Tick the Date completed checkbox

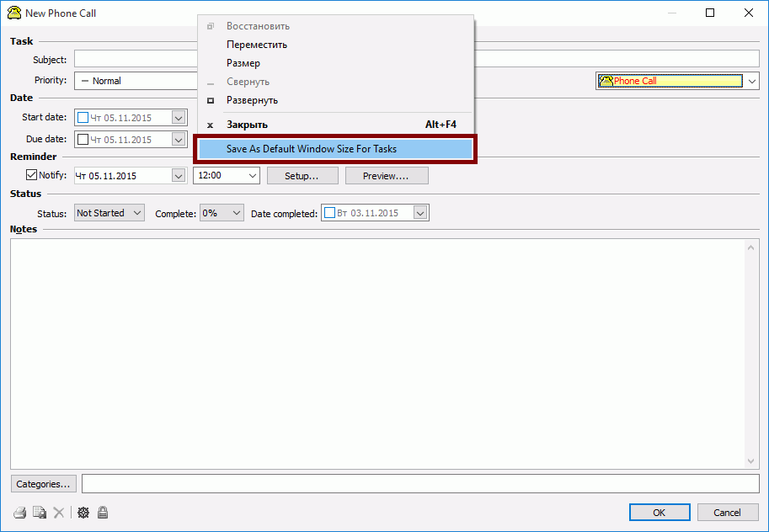[329, 213]
